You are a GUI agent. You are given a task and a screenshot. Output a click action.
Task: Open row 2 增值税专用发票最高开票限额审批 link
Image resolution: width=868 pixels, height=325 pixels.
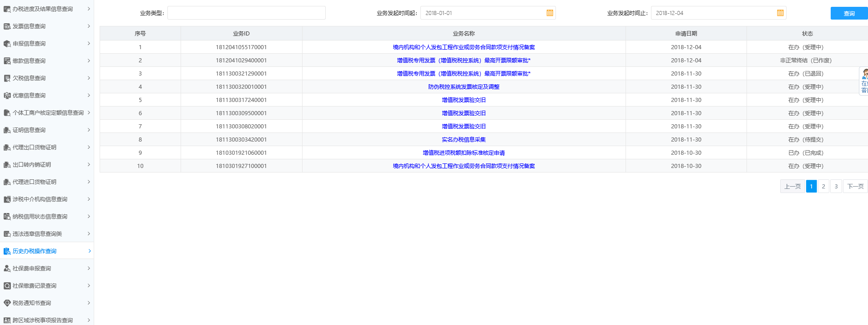464,61
